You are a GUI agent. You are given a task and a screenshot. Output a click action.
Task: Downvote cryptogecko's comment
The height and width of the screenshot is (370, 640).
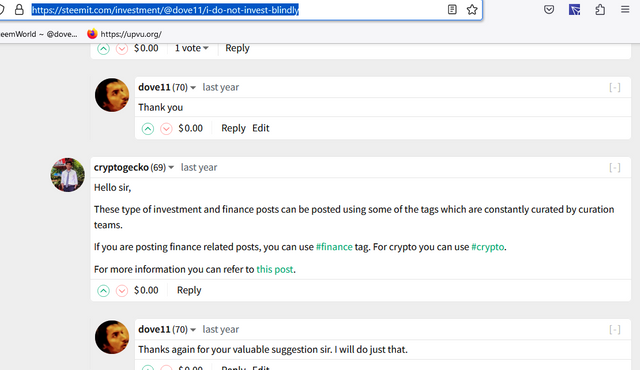122,291
